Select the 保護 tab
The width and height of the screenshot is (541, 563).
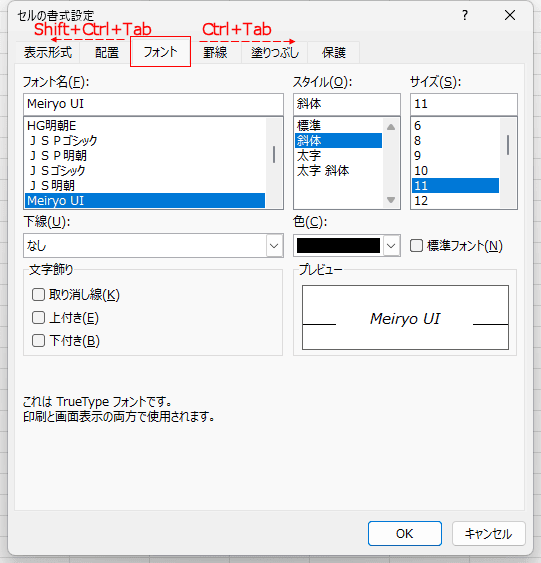(x=334, y=52)
